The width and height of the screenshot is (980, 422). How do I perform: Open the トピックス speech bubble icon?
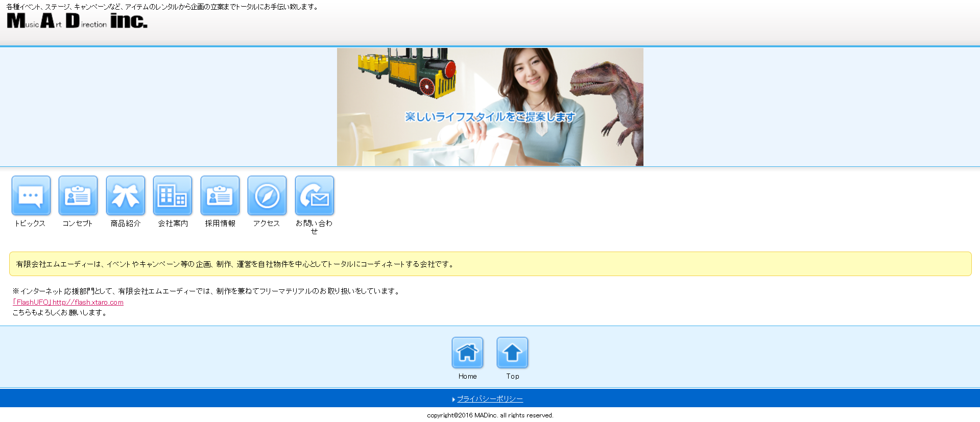31,195
